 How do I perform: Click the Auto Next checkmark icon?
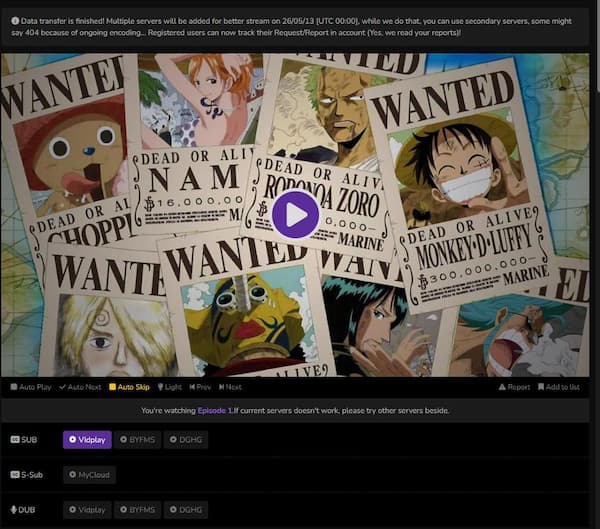[62, 387]
